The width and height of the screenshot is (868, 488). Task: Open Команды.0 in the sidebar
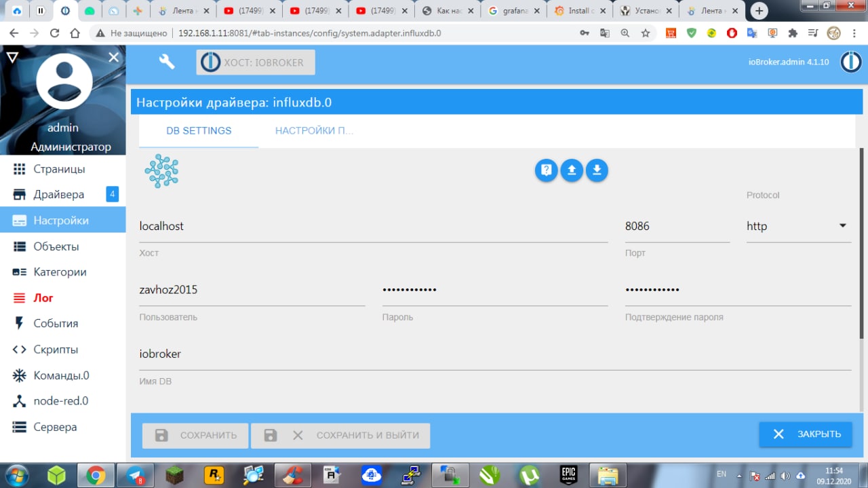(63, 375)
